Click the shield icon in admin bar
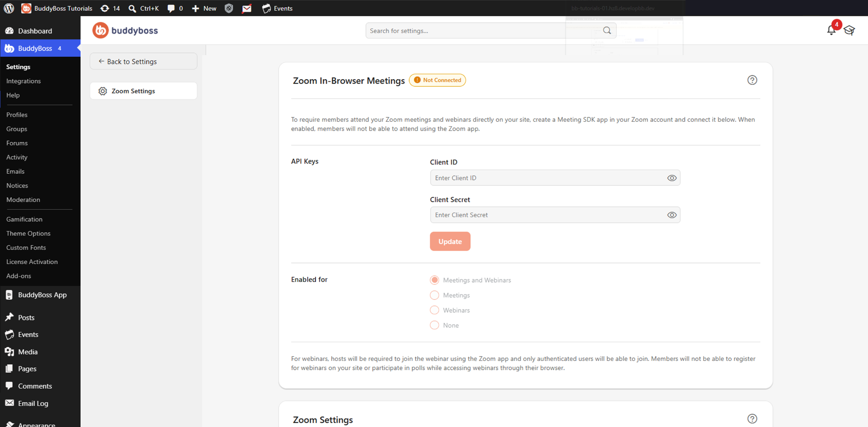The height and width of the screenshot is (427, 868). pyautogui.click(x=229, y=8)
